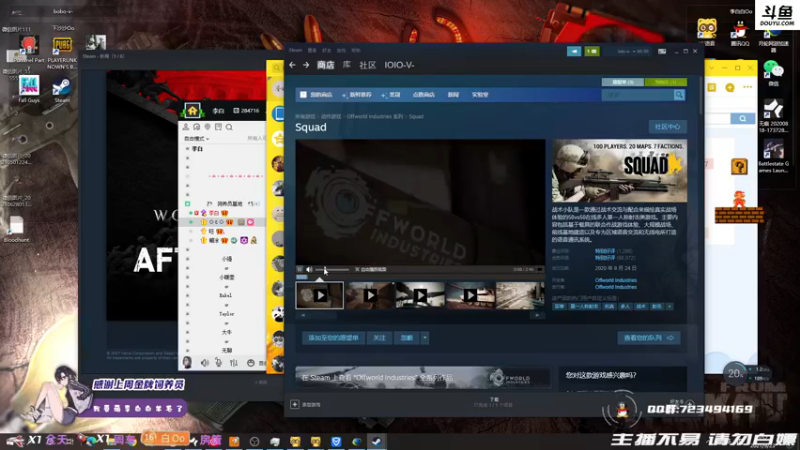Viewport: 800px width, 450px height.
Task: Open 点数商店 points shop item
Action: (423, 95)
